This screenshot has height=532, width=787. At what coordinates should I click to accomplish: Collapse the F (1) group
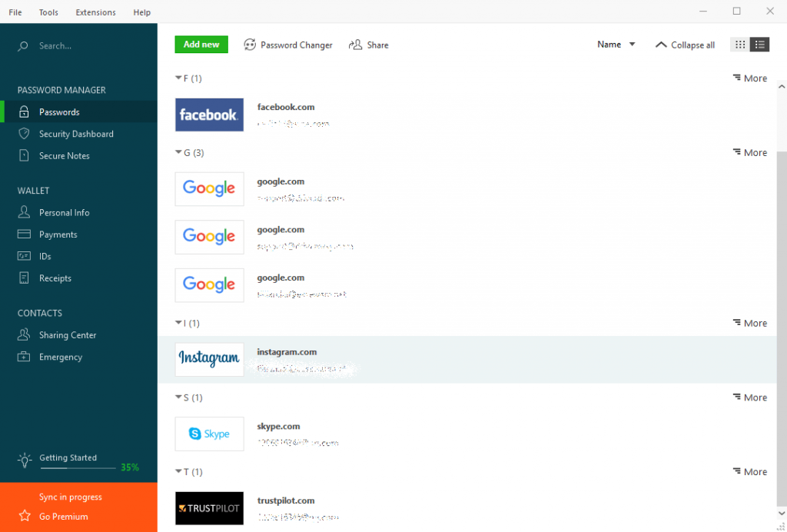178,78
